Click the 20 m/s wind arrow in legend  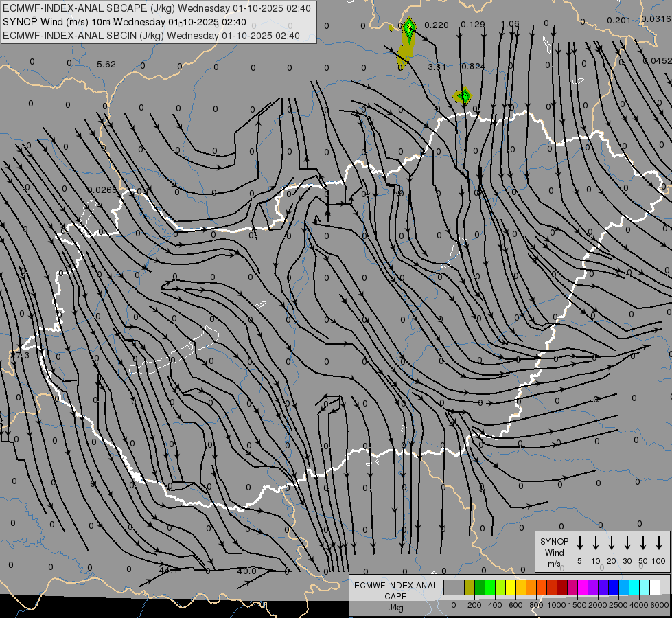(611, 543)
